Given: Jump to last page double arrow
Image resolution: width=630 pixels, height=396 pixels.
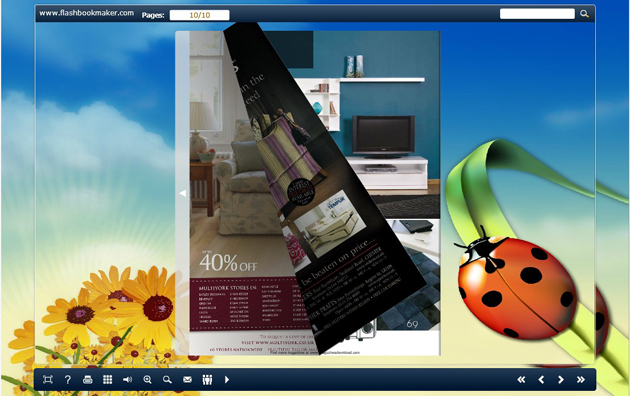Looking at the screenshot, I should click(581, 380).
